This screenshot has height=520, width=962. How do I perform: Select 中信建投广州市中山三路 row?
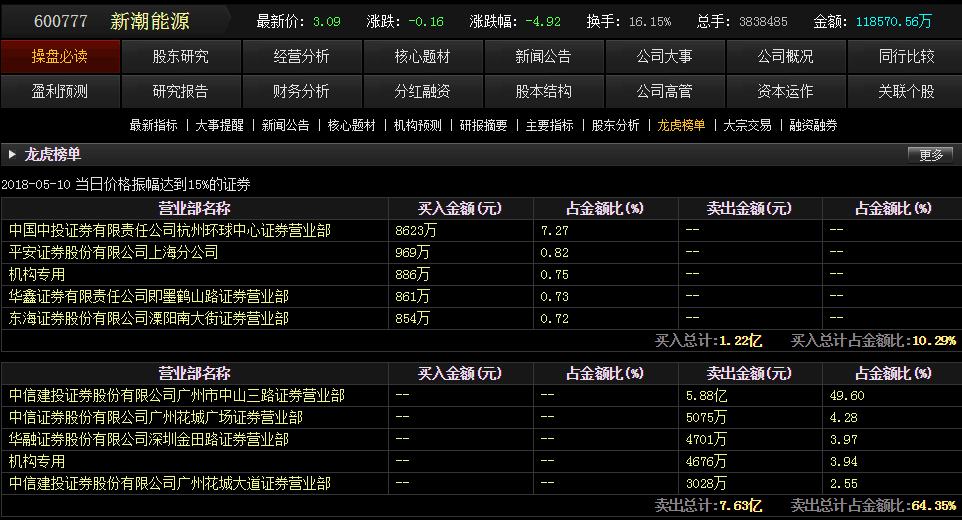482,396
